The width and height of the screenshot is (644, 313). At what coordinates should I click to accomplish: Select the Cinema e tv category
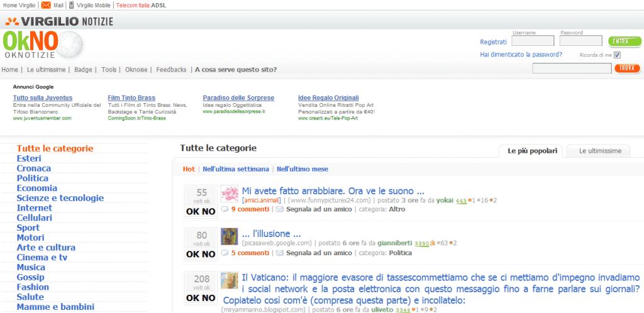point(42,257)
